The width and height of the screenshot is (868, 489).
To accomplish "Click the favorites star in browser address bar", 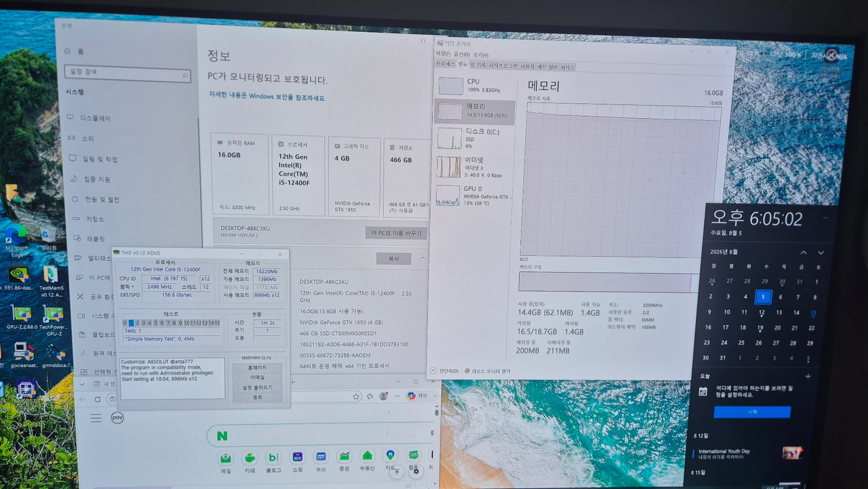I will pos(356,396).
